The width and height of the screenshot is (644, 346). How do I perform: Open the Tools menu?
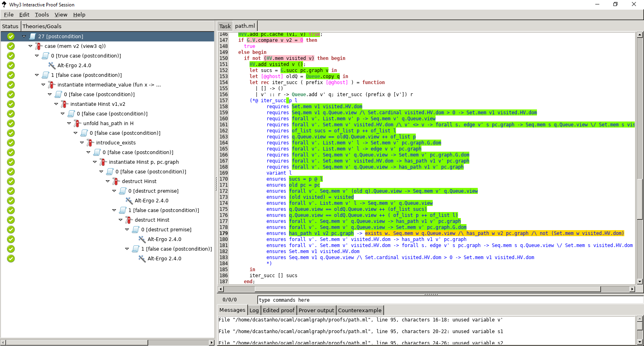coord(42,14)
